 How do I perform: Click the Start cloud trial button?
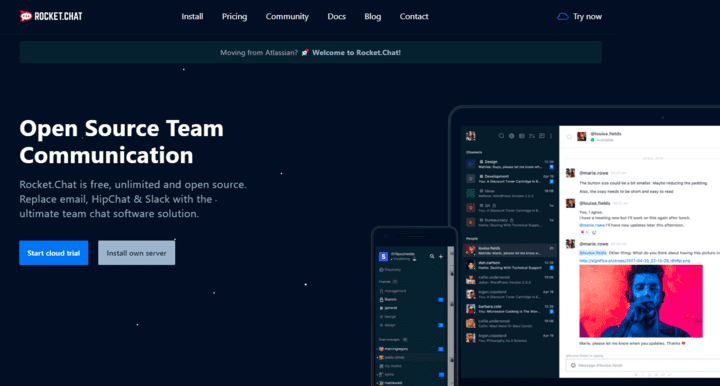coord(54,253)
